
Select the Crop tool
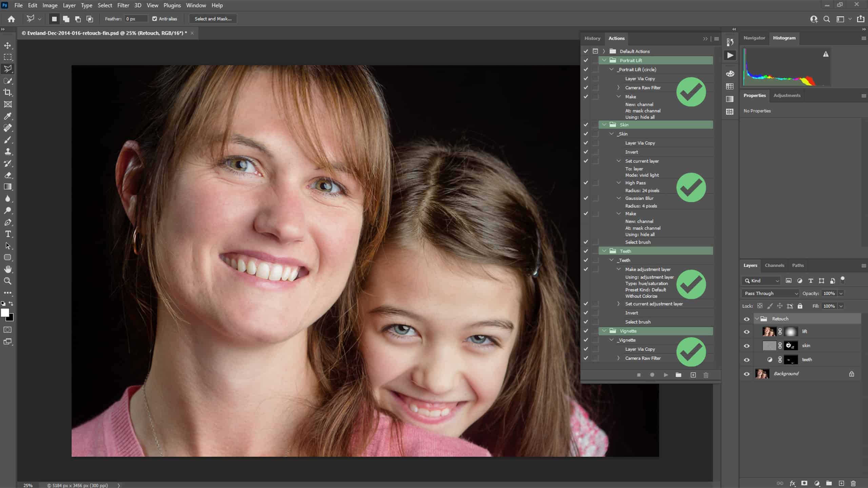click(7, 93)
